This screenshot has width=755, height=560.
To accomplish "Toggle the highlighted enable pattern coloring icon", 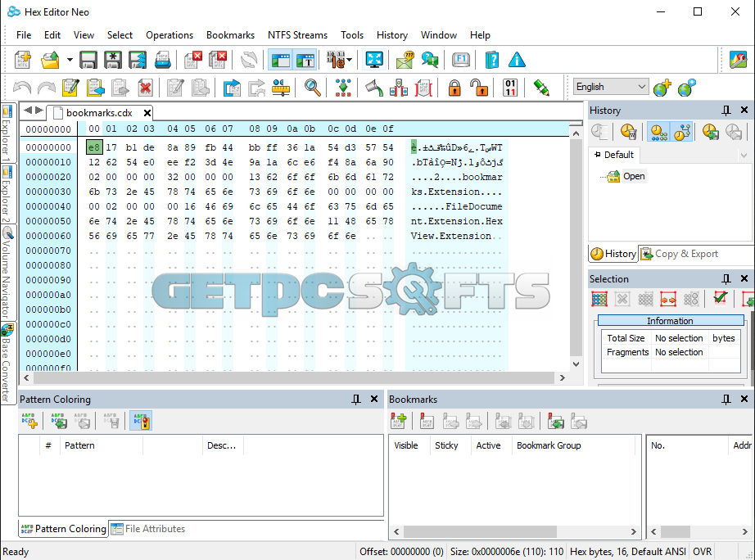I will pos(141,421).
